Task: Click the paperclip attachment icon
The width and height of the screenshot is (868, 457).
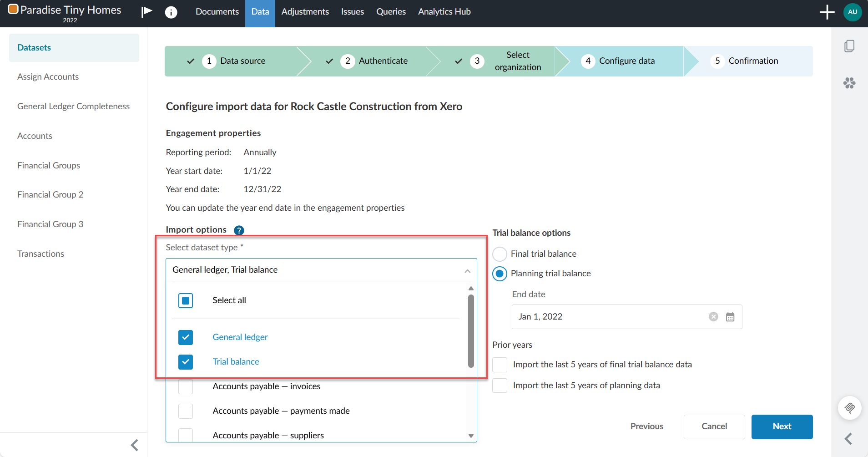Action: click(x=850, y=408)
